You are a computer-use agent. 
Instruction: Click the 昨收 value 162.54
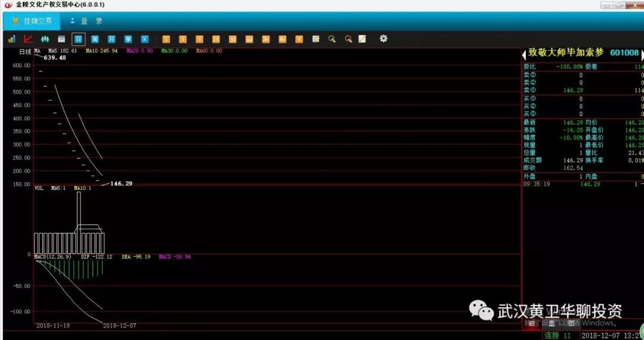573,168
